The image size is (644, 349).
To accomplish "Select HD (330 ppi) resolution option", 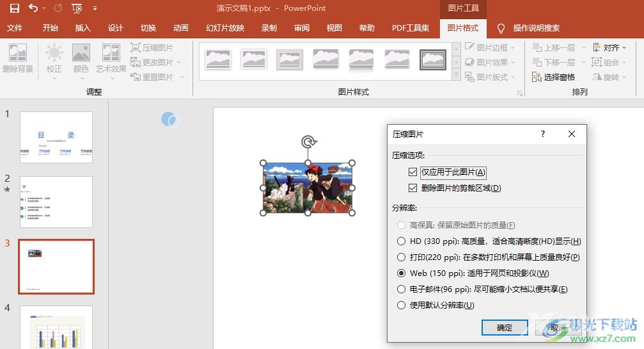I will click(401, 241).
